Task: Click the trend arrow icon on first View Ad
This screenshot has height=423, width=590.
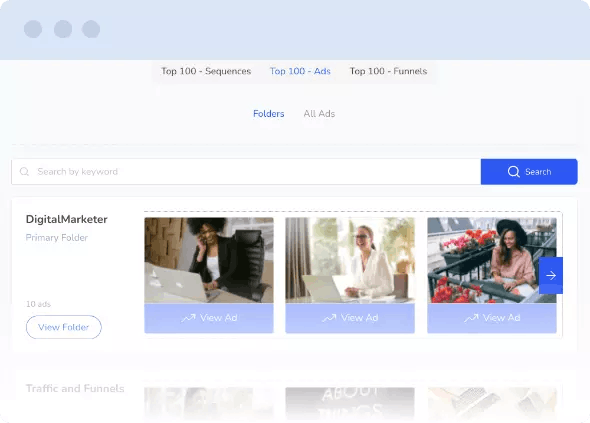Action: tap(189, 318)
